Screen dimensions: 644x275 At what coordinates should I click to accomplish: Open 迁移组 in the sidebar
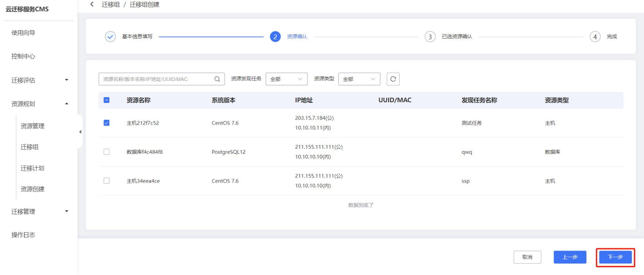[30, 147]
